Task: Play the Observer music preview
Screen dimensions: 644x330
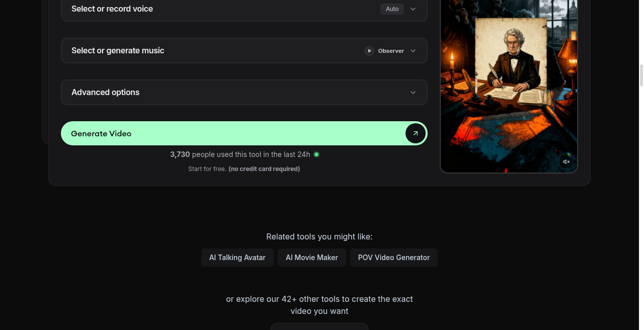Action: [x=369, y=51]
